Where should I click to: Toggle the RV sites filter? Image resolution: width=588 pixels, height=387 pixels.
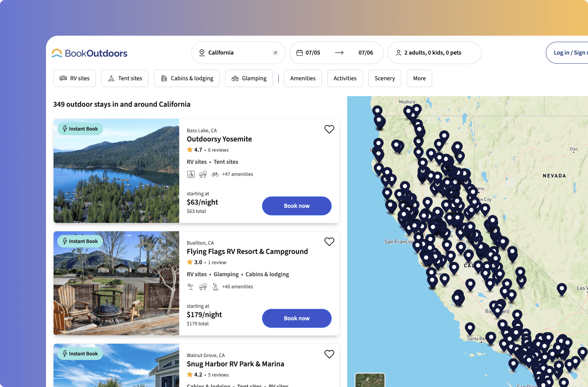click(x=74, y=78)
